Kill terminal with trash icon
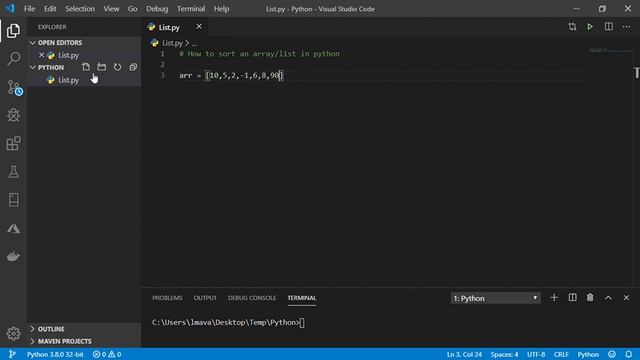640x360 pixels. [590, 298]
